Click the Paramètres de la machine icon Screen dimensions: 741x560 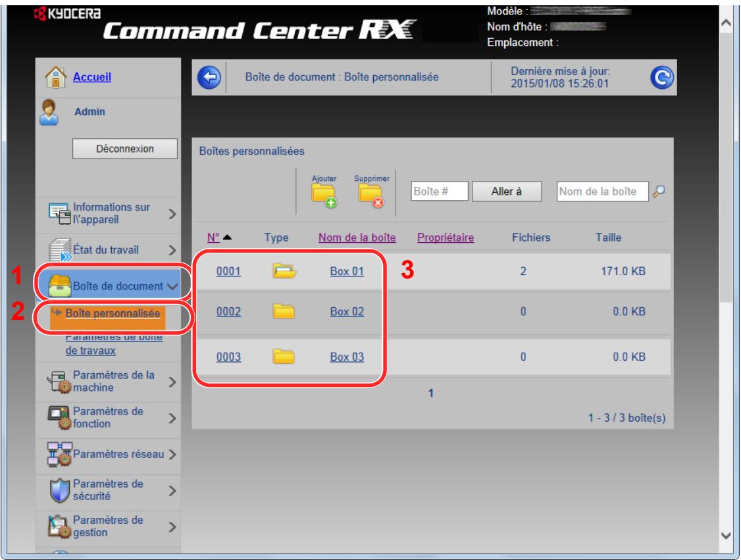[59, 382]
